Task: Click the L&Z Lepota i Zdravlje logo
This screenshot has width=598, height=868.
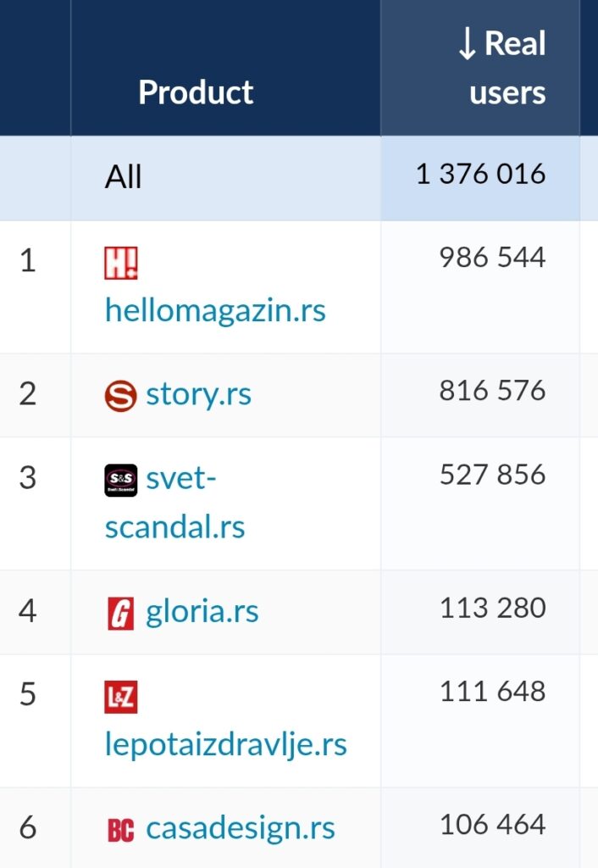Action: pyautogui.click(x=120, y=697)
